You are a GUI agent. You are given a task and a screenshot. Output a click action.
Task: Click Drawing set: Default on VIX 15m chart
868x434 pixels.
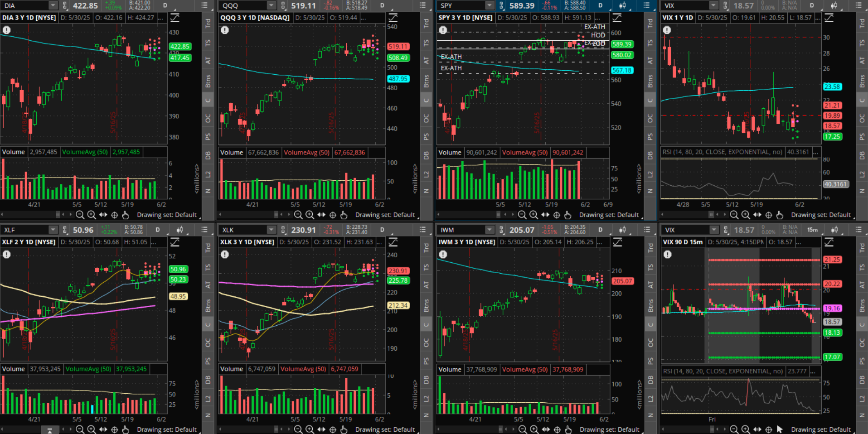(821, 429)
